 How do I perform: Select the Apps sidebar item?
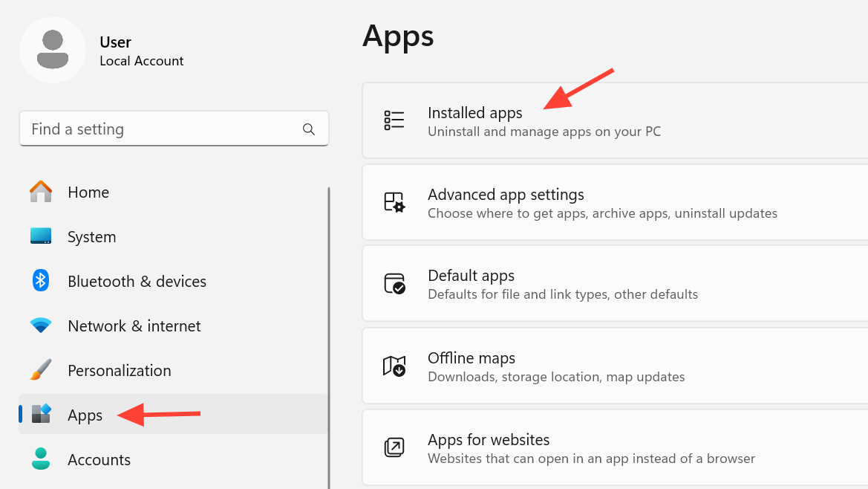tap(85, 415)
